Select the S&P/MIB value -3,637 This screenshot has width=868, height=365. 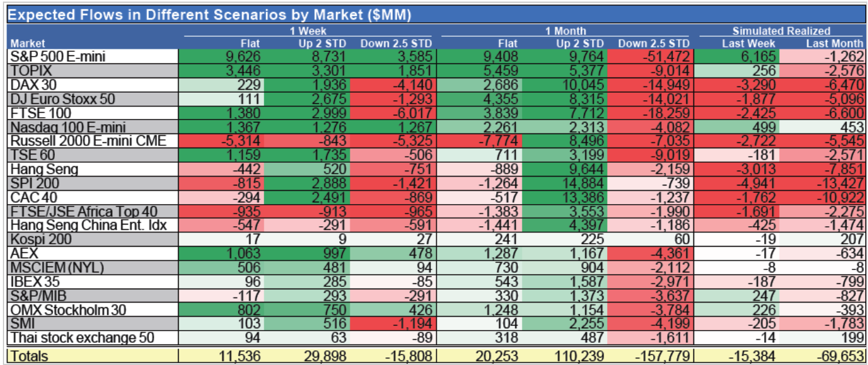click(x=671, y=295)
